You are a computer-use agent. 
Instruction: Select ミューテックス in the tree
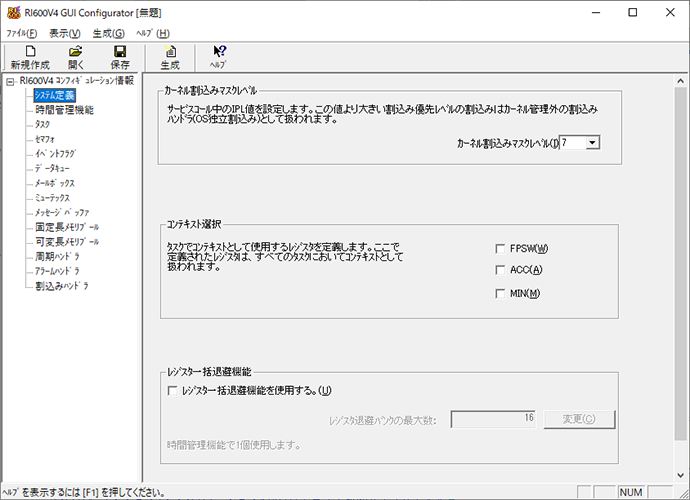pyautogui.click(x=52, y=198)
